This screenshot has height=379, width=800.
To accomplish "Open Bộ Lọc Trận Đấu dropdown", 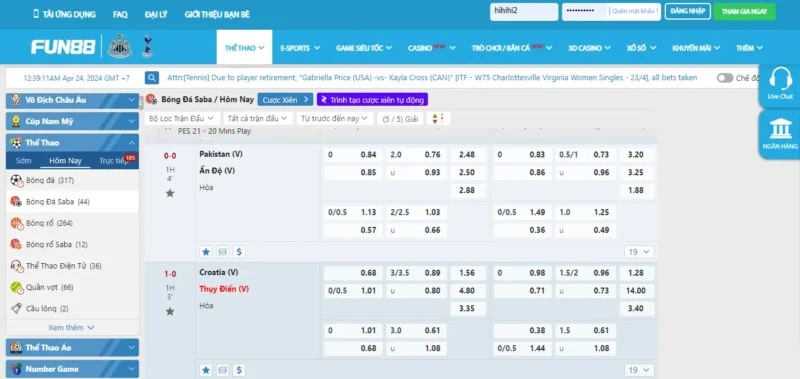I will [x=182, y=118].
